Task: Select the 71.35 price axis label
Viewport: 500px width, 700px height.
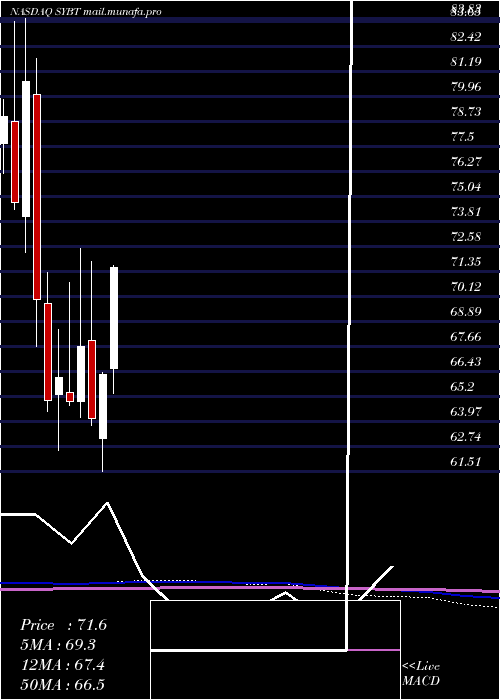Action: tap(466, 262)
